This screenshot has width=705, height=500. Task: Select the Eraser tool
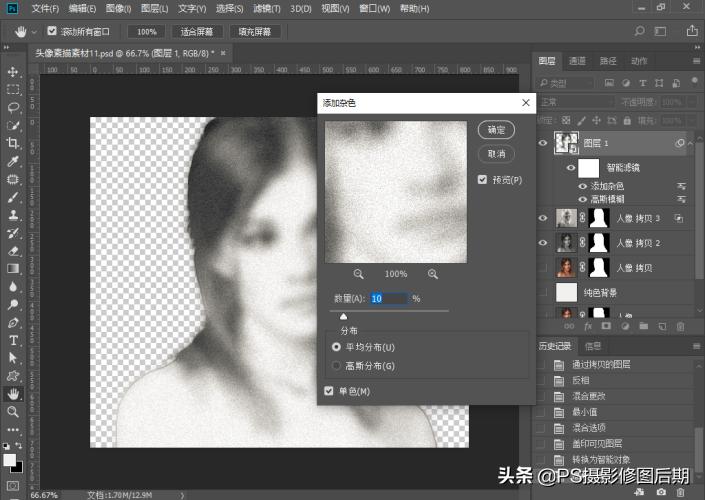point(13,250)
